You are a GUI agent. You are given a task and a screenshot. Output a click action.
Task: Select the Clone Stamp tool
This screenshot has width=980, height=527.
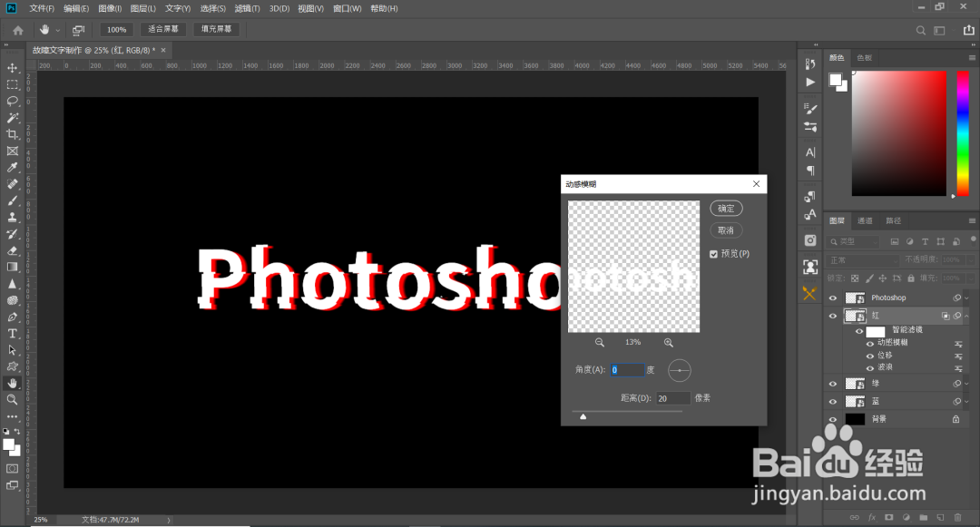pyautogui.click(x=12, y=218)
